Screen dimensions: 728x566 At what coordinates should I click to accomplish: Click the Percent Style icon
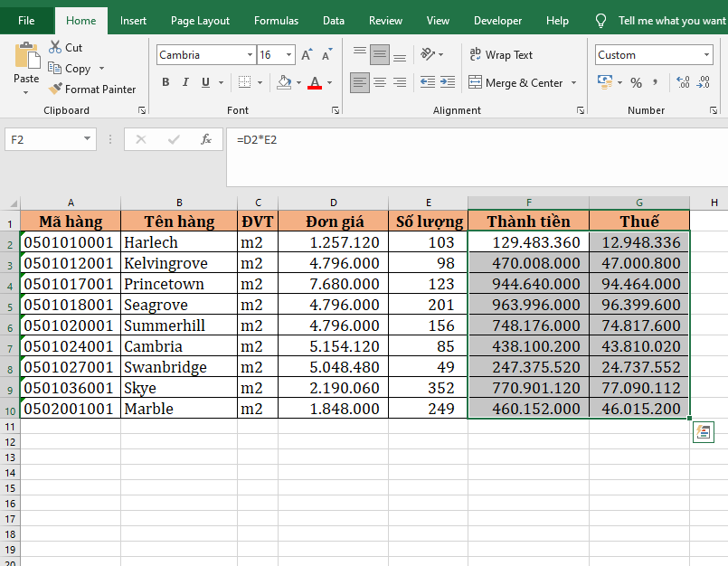point(636,83)
